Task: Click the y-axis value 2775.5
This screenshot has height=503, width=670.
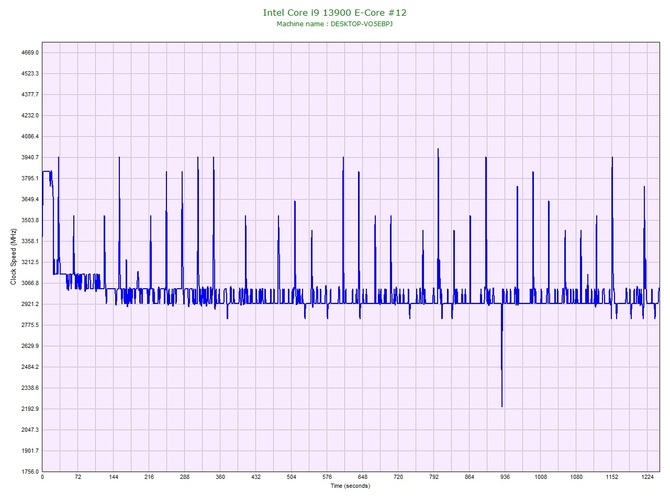Action: (30, 325)
